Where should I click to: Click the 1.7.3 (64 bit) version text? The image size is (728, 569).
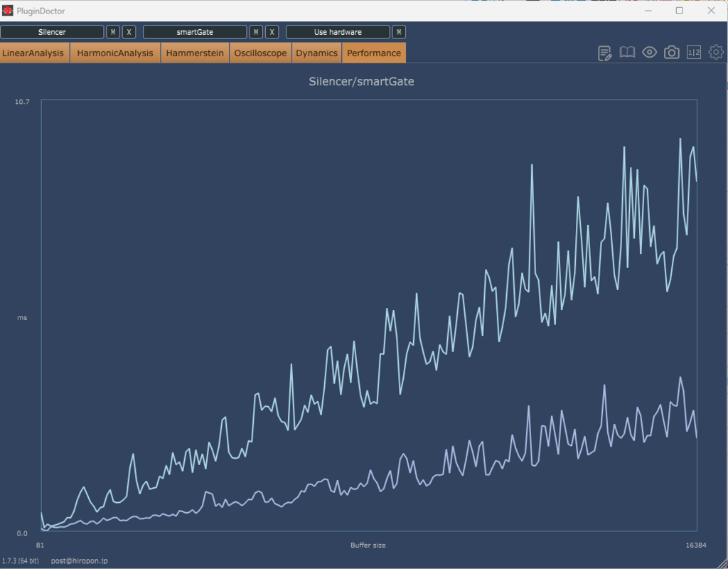pos(21,560)
